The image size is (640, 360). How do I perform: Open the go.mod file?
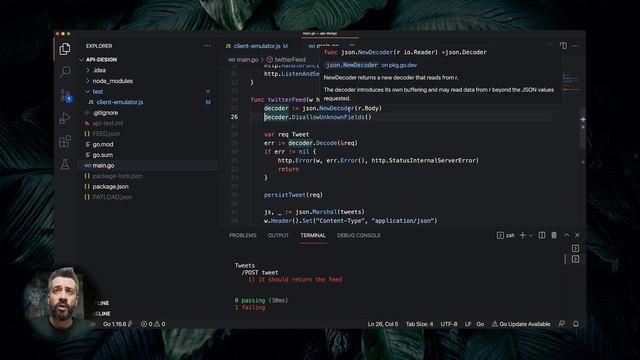pyautogui.click(x=102, y=144)
